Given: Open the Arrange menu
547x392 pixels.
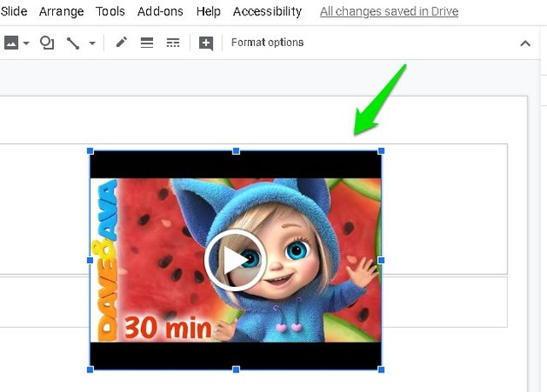Looking at the screenshot, I should coord(62,11).
